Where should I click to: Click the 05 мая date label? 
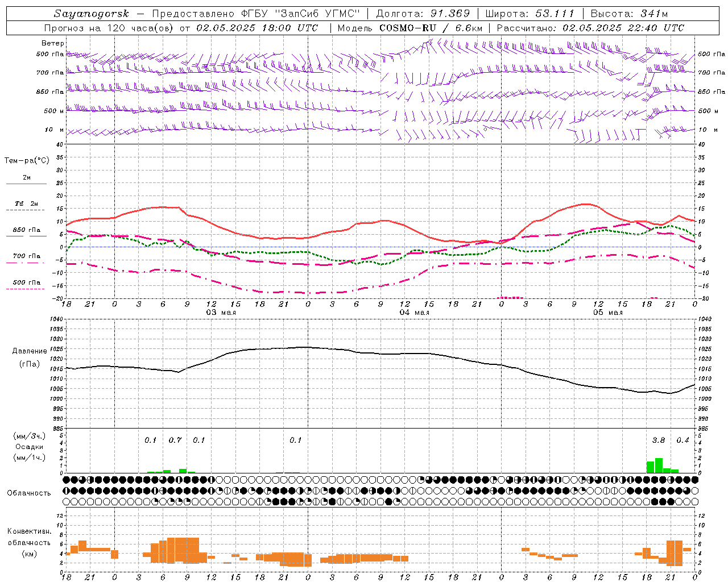pos(607,313)
